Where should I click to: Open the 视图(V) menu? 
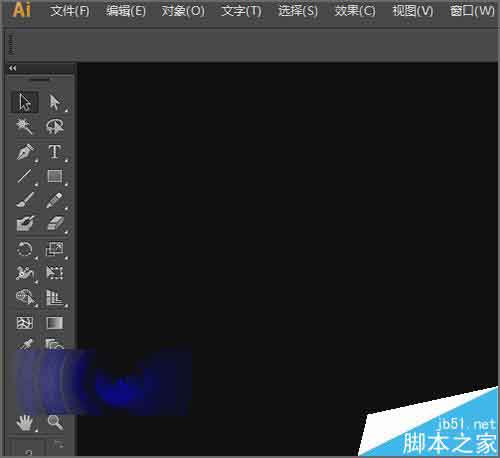[x=413, y=11]
